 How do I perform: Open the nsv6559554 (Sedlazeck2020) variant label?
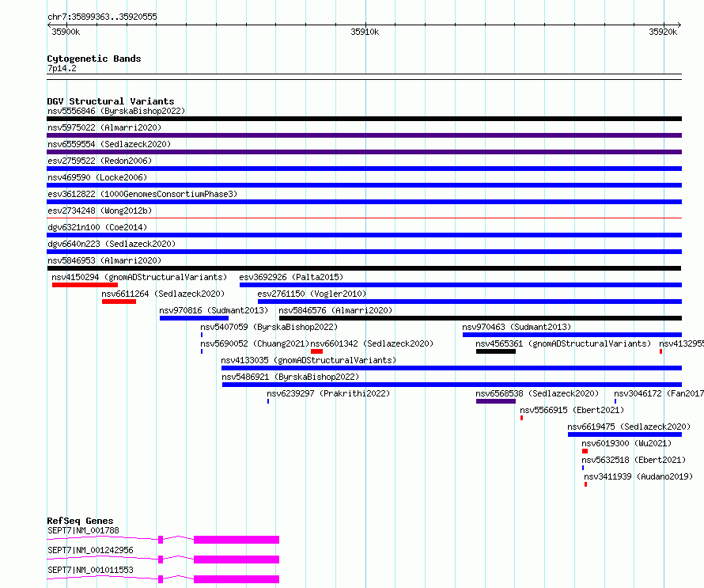point(109,144)
